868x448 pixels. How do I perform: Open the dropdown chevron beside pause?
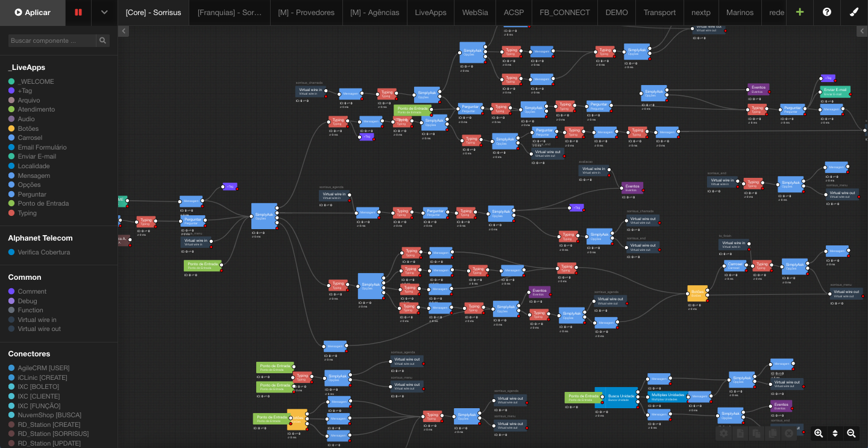click(104, 12)
